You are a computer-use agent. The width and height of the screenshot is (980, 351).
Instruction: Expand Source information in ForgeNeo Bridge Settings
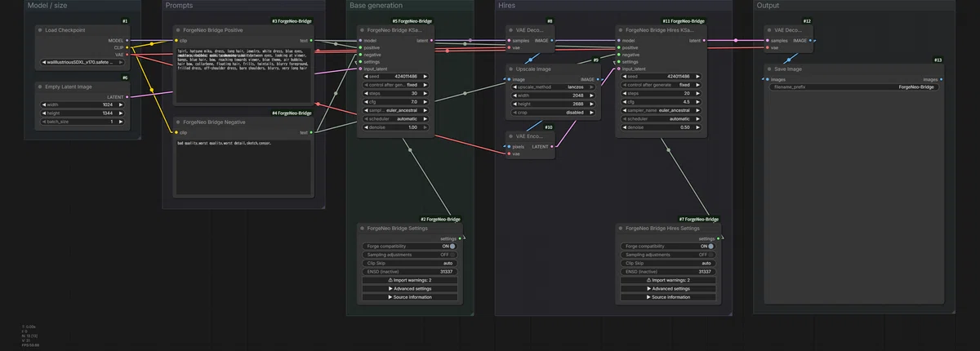point(409,297)
